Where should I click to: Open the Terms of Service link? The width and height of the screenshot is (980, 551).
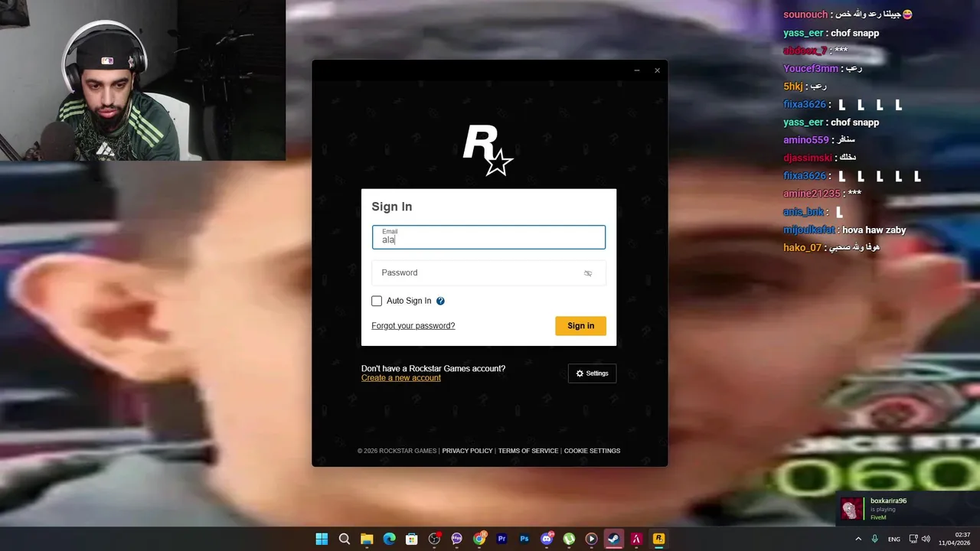(528, 451)
